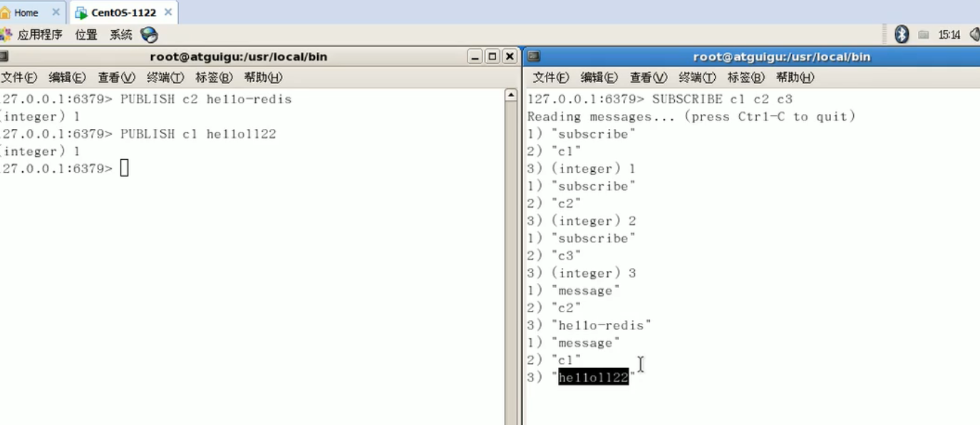Click the 'PUBLISH c1 hello1122' command line
This screenshot has height=425, width=980.
click(x=138, y=134)
